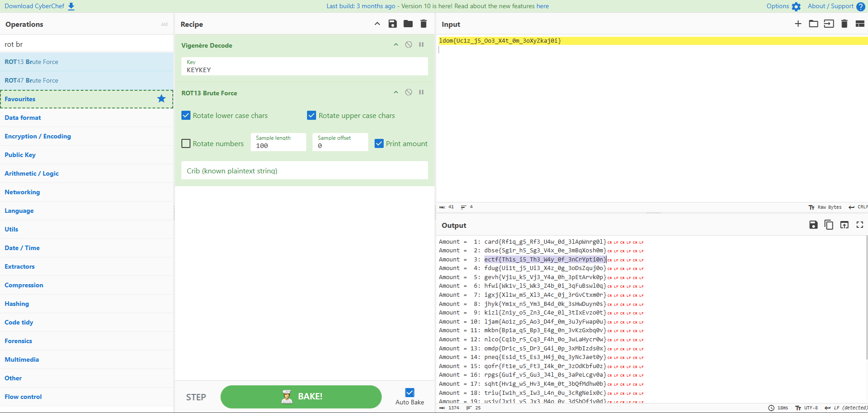868x413 pixels.
Task: Toggle Rotate upper case chars checkbox
Action: point(312,115)
